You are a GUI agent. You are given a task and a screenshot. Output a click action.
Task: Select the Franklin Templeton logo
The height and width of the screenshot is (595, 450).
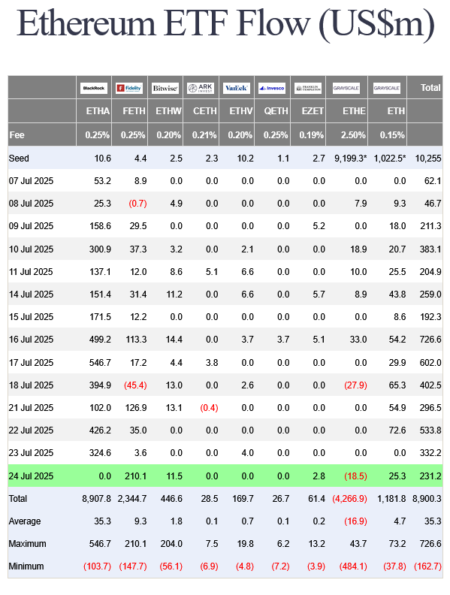[308, 88]
